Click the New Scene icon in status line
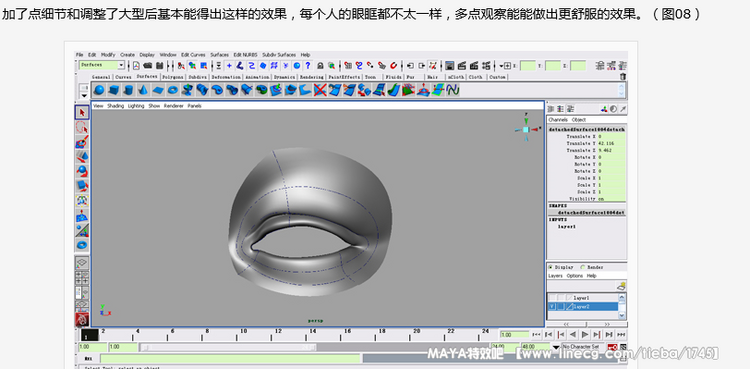The width and height of the screenshot is (750, 369). click(136, 66)
